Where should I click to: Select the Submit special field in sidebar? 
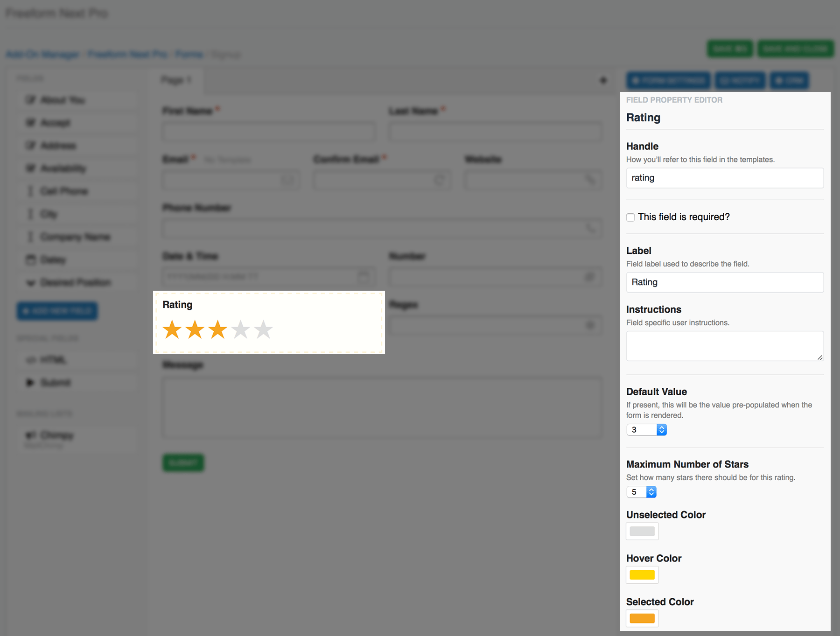[77, 383]
